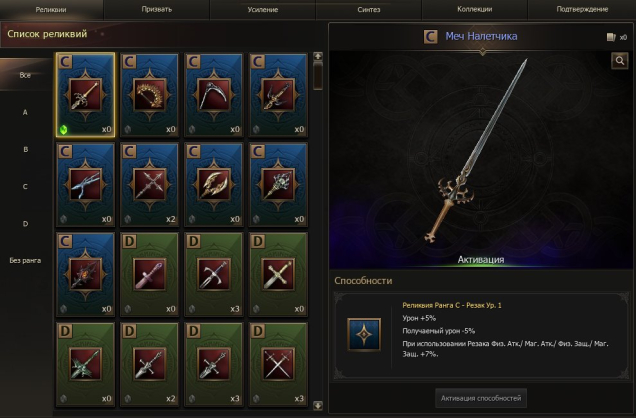Select the crossed spears relic card
This screenshot has height=418, width=636.
click(150, 184)
